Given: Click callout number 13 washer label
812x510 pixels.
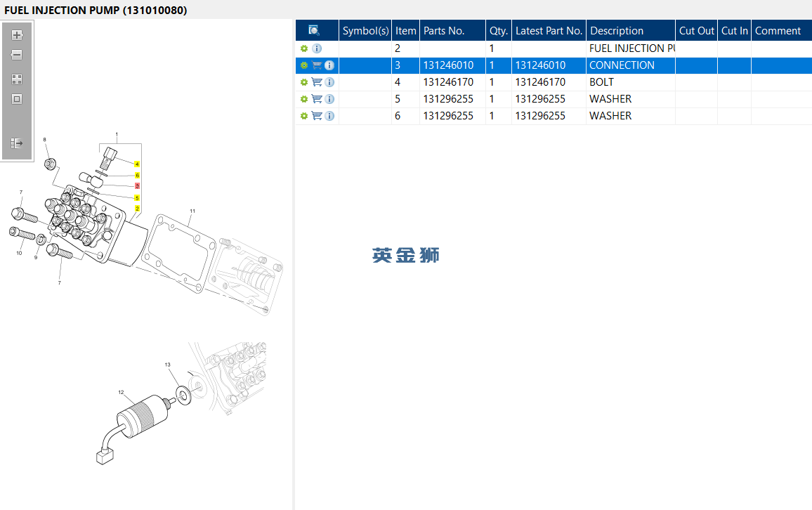Looking at the screenshot, I should pos(168,365).
